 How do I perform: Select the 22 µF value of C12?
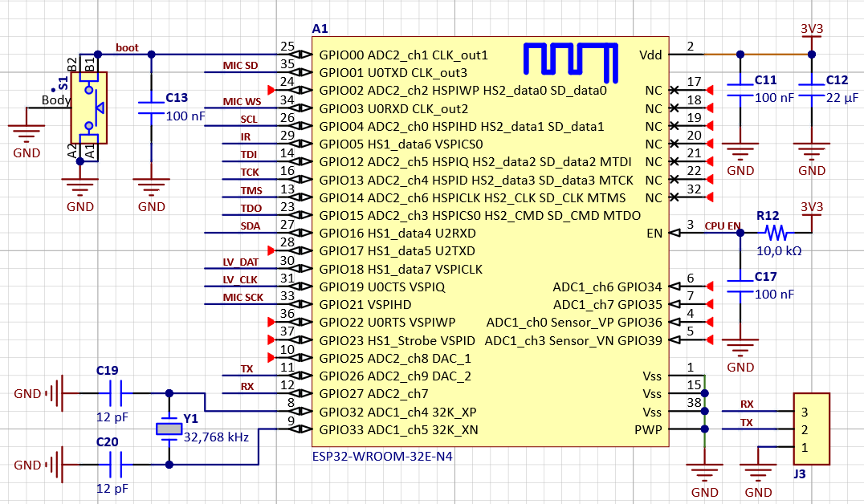[842, 98]
